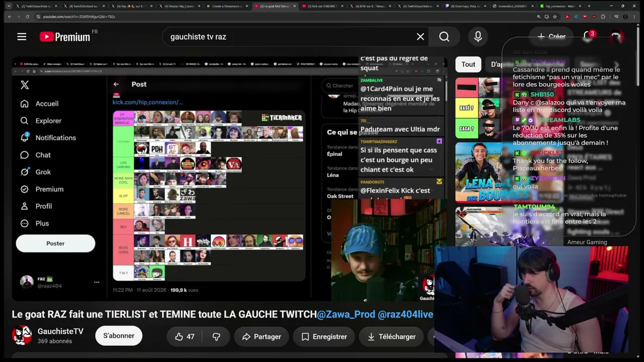This screenshot has height=362, width=644.
Task: Open the YouTube guide hamburger menu
Action: point(22,36)
